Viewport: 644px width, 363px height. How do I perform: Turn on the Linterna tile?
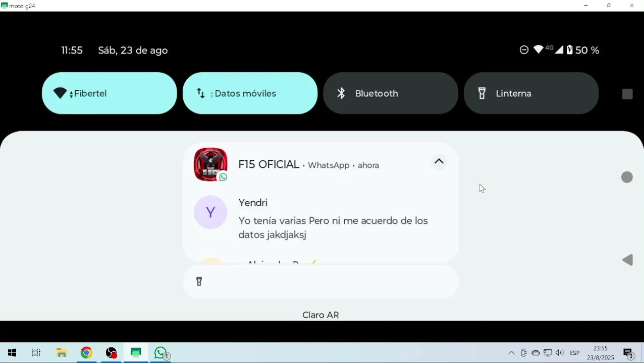(531, 93)
